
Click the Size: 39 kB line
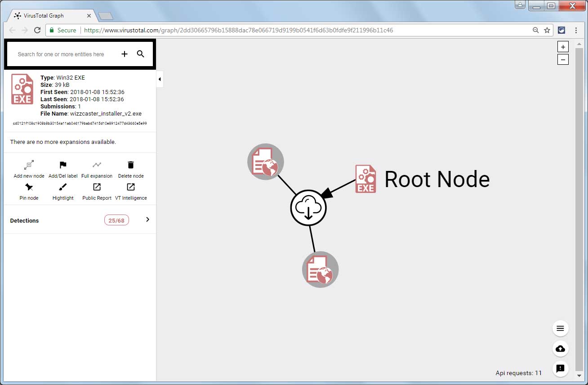(55, 85)
